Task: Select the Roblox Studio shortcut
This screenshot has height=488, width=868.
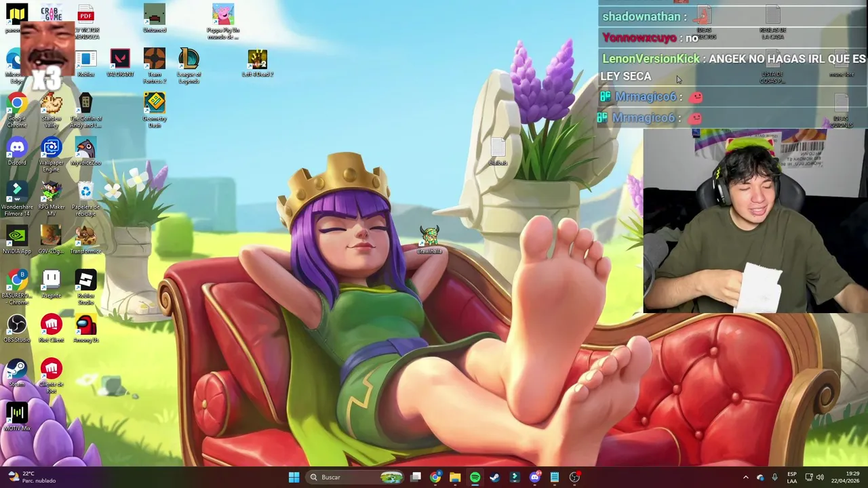Action: [x=85, y=288]
